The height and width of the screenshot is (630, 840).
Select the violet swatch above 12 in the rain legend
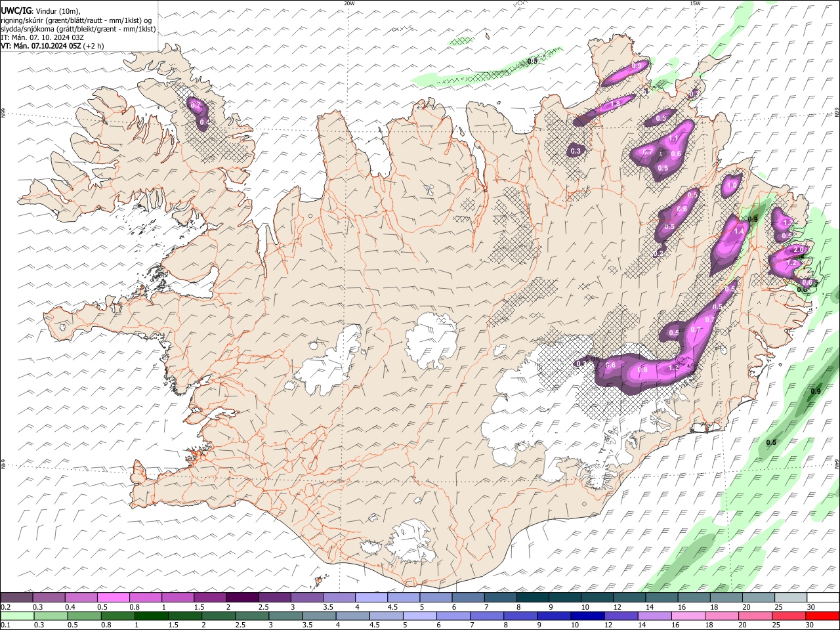[621, 616]
